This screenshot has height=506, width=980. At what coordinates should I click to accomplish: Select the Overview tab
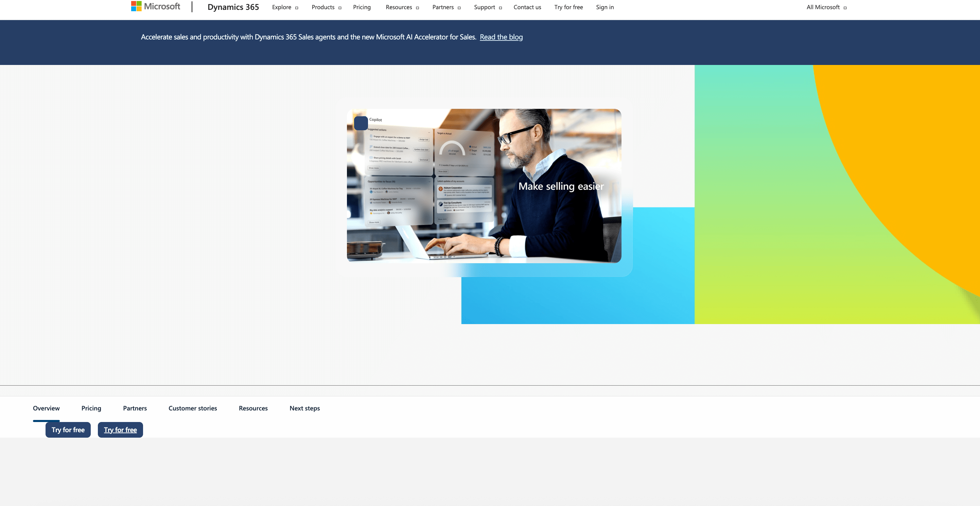(47, 408)
